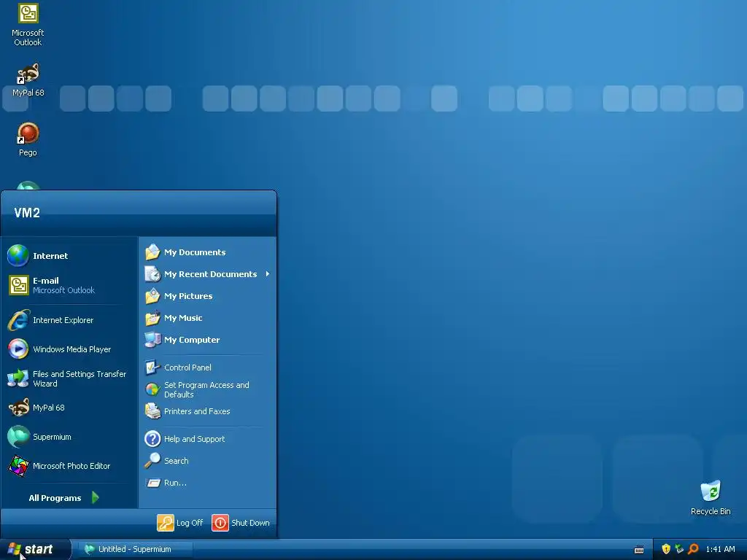Open Set Program Access and Defaults
This screenshot has width=747, height=560.
pos(208,389)
